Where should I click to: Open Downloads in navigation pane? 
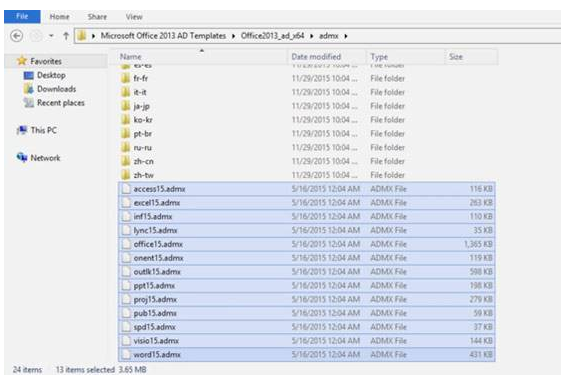[x=57, y=89]
